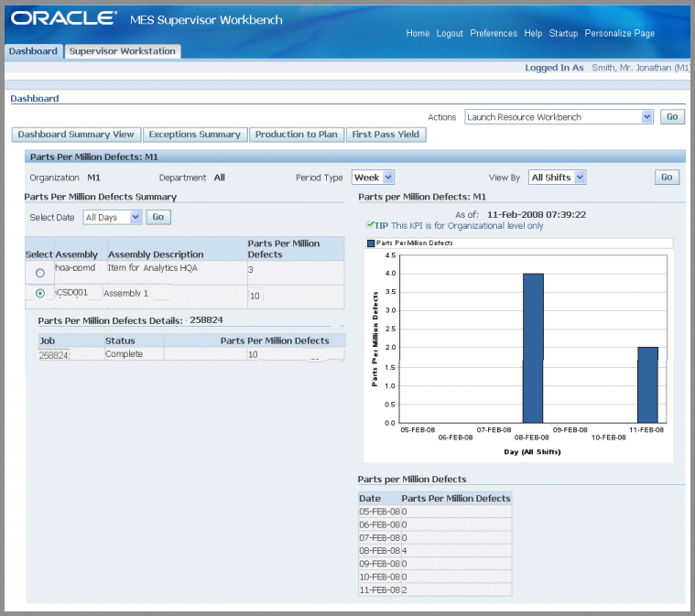Click Go next to Select Date dropdown

(158, 217)
